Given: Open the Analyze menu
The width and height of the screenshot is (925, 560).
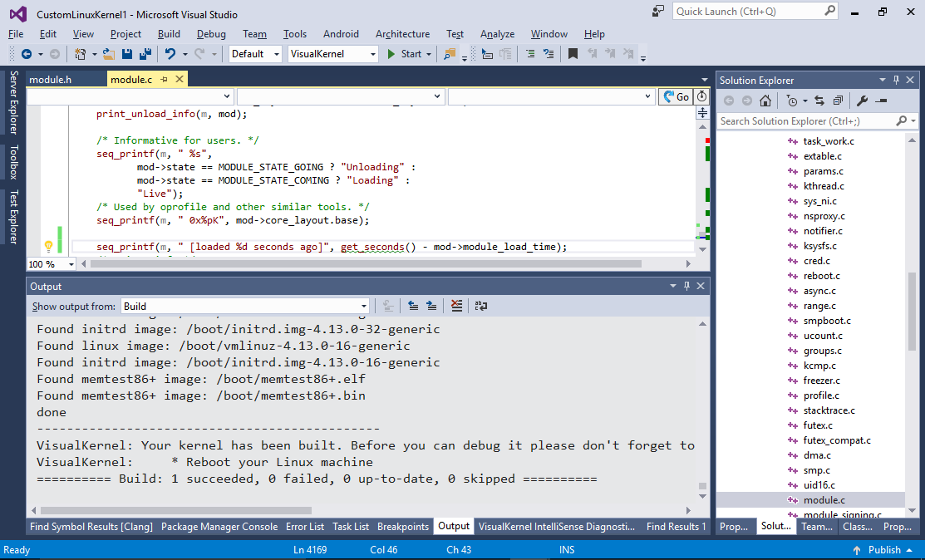Looking at the screenshot, I should point(497,34).
